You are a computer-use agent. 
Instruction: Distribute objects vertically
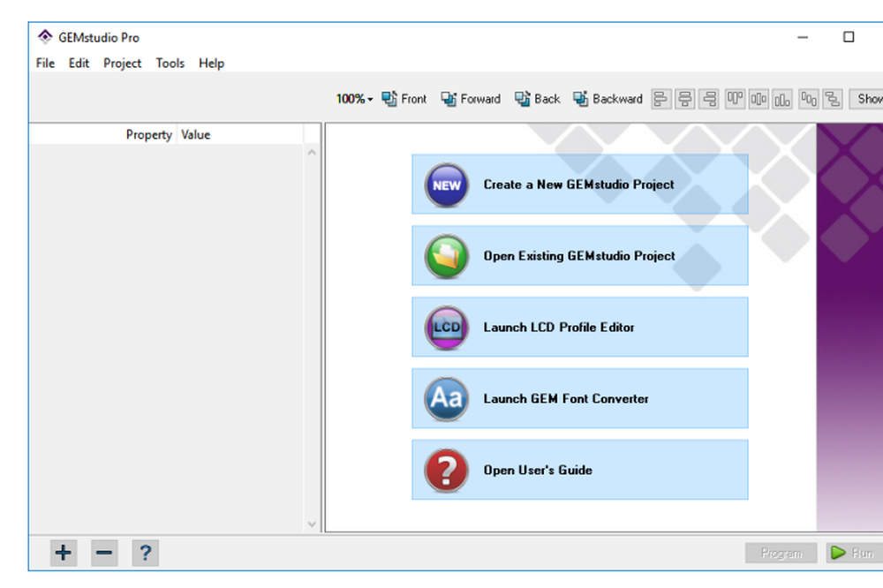tap(833, 99)
